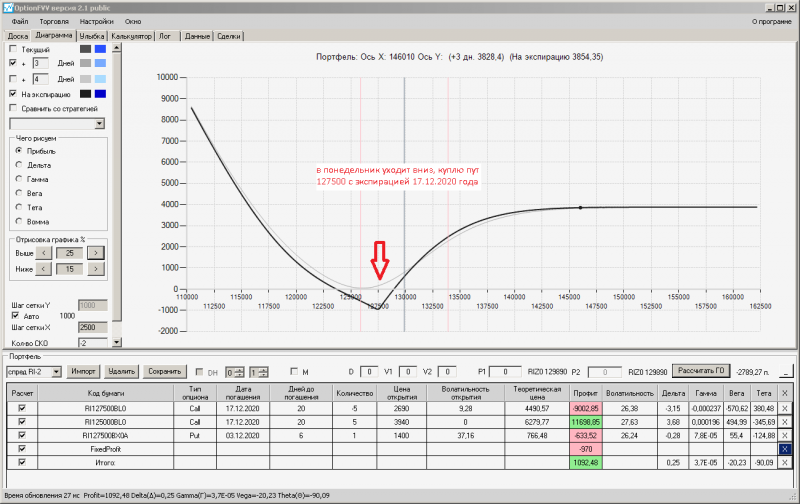This screenshot has width=800, height=504.
Task: Uncheck Расчет for RI127500BX0A row
Action: [x=22, y=435]
